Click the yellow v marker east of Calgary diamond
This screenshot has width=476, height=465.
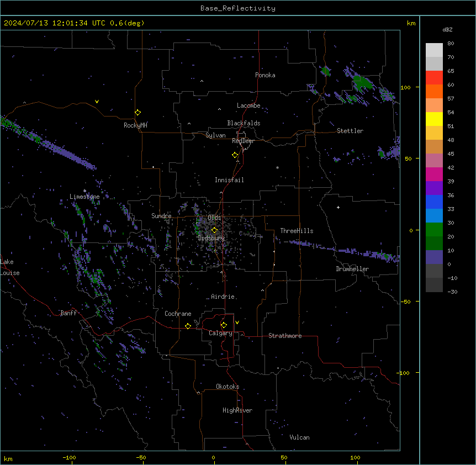click(x=237, y=323)
